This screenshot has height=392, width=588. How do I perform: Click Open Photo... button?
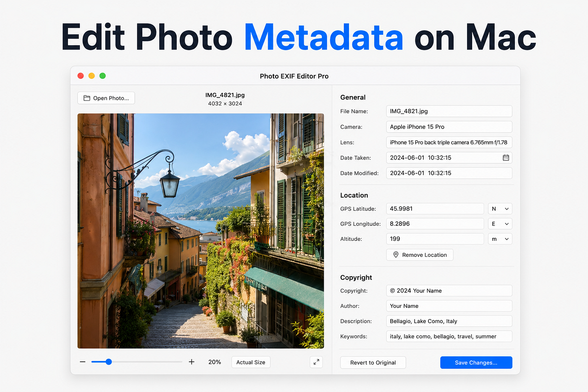(106, 98)
